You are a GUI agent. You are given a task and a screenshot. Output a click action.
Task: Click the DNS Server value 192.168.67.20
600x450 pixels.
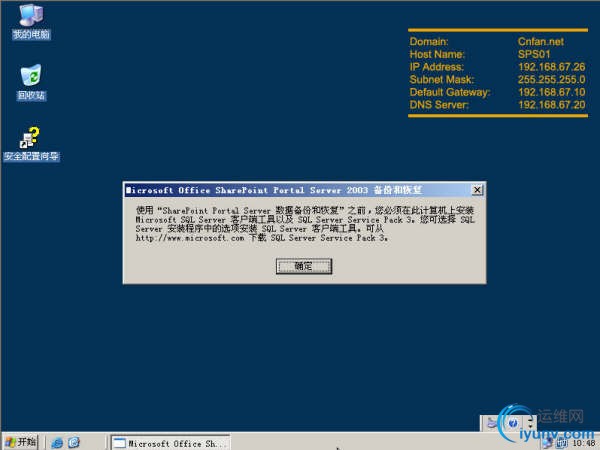click(x=551, y=105)
